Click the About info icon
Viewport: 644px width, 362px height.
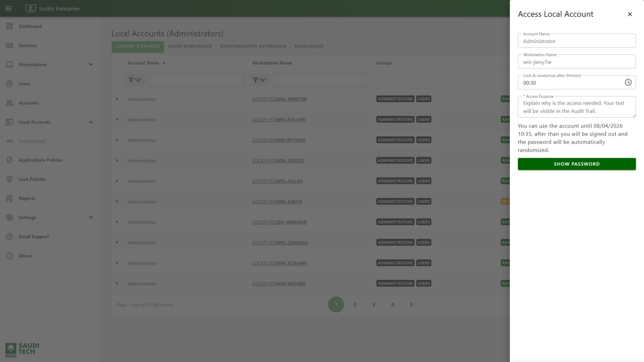[9, 256]
